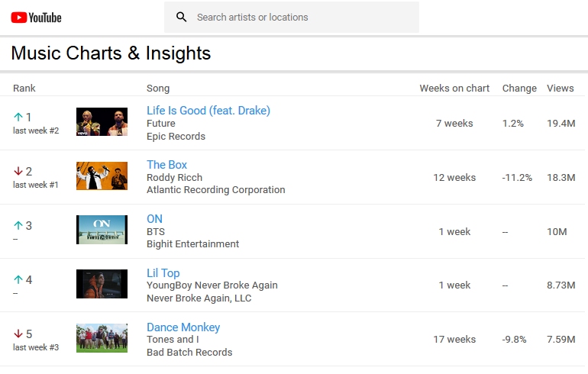The height and width of the screenshot is (374, 588).
Task: Click the 12 weeks cell
Action: pos(454,177)
